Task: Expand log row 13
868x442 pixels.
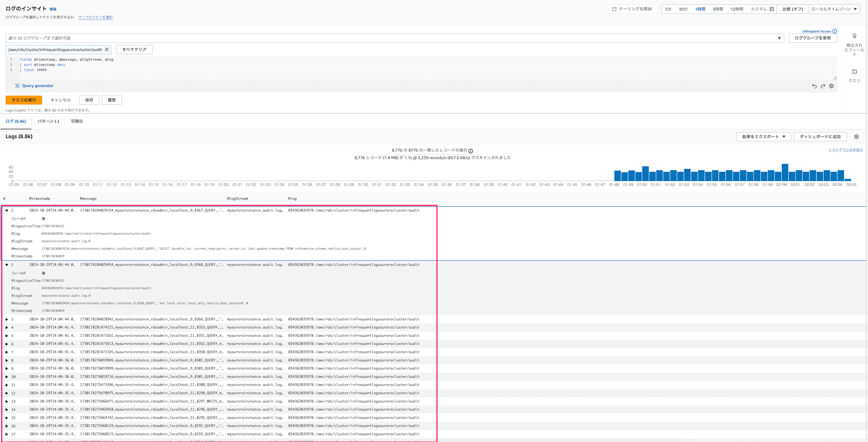Action: coord(7,402)
